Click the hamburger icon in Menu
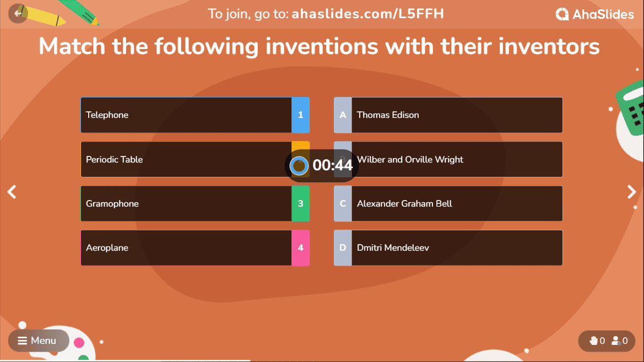Viewport: 644px width, 362px height. [22, 341]
